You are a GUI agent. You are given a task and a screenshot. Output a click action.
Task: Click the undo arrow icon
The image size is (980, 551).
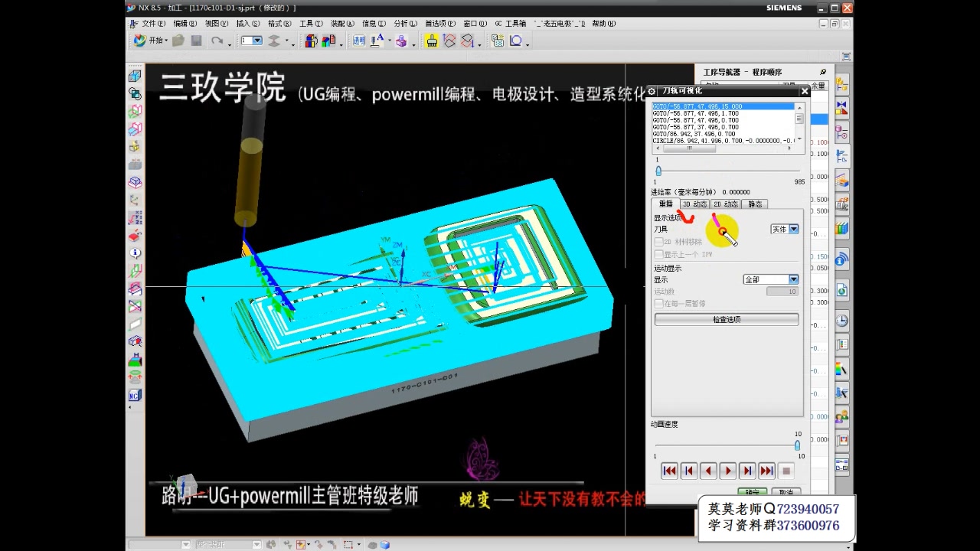(217, 41)
